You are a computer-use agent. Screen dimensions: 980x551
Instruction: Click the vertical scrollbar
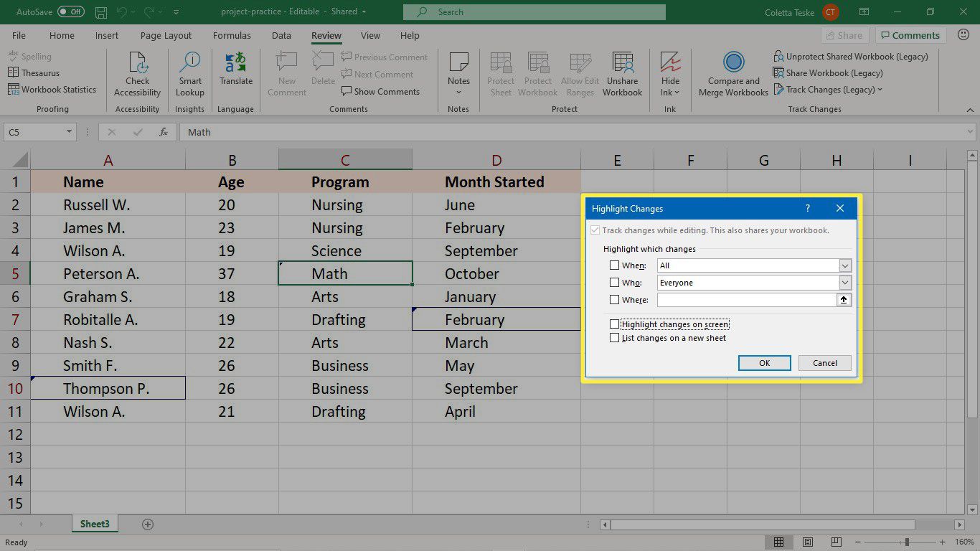click(x=973, y=288)
